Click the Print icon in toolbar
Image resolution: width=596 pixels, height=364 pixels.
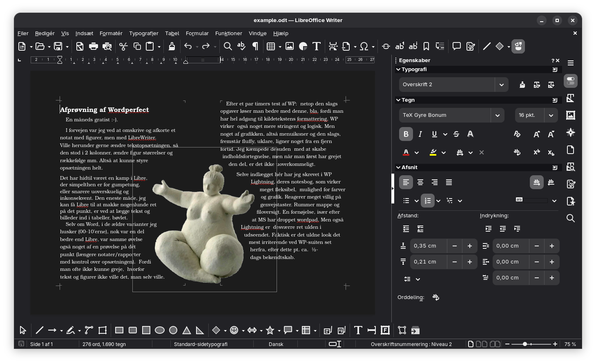[x=94, y=46]
